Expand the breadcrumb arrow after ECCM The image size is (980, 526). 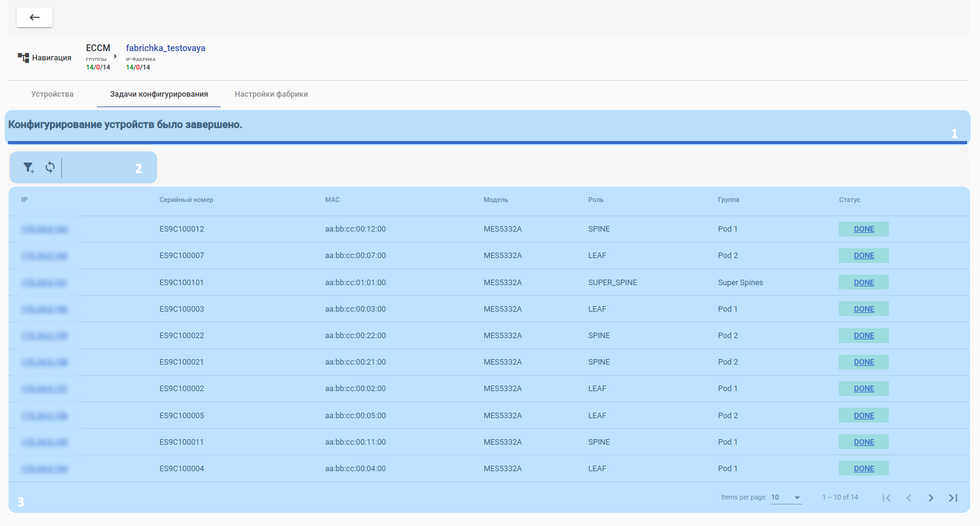(115, 56)
